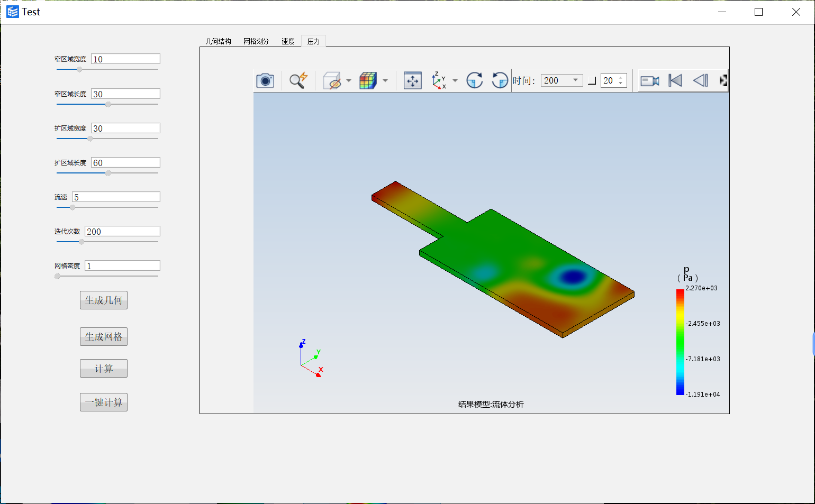Click the 一键计算 button
This screenshot has height=504, width=815.
(x=104, y=402)
